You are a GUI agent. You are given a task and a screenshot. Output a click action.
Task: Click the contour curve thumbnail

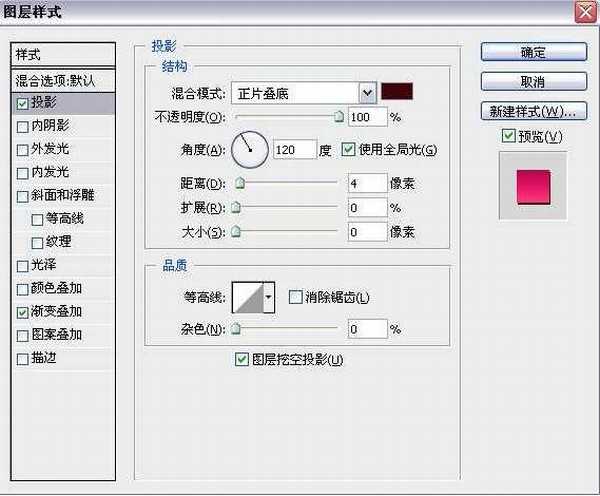click(248, 297)
